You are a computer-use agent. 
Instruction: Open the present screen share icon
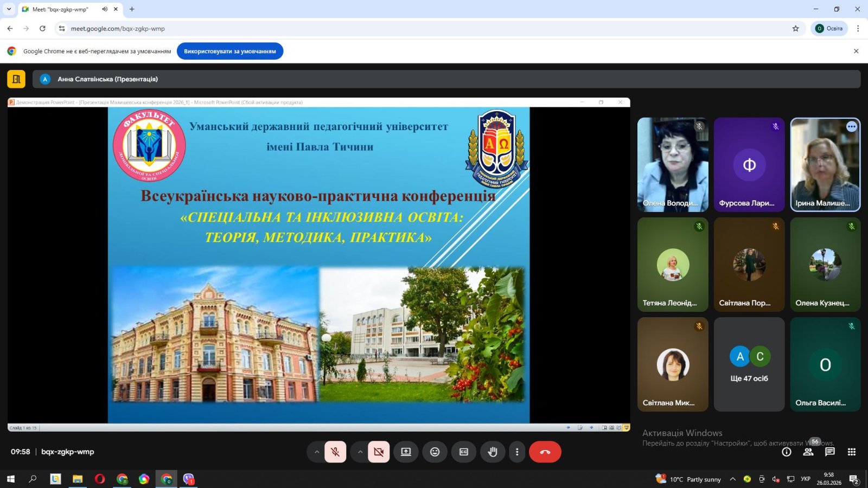point(406,452)
